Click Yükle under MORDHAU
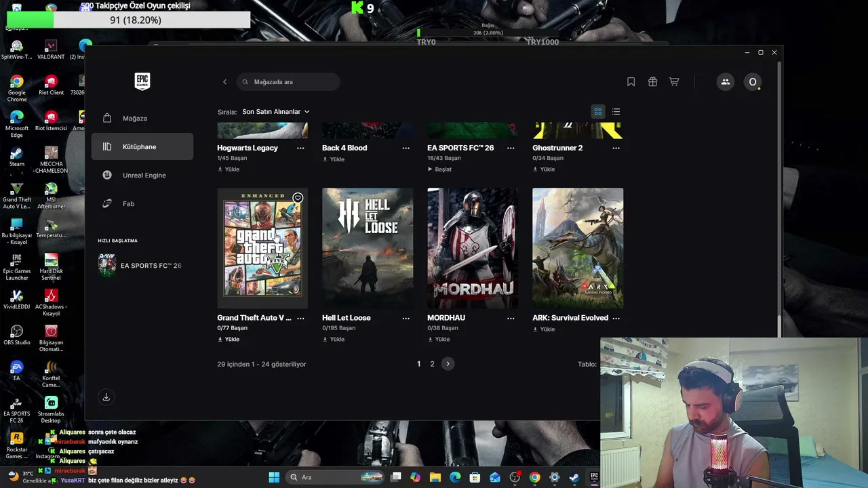The image size is (868, 488). point(439,340)
